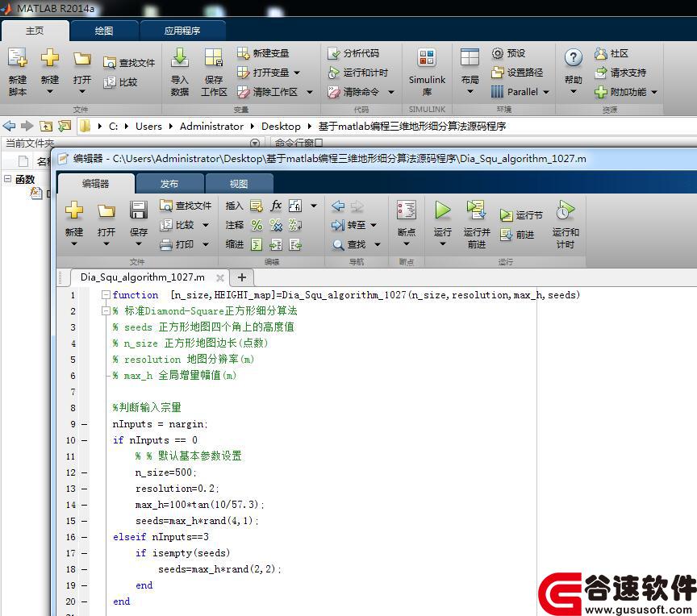Click the Run and Time (运行和计时) editor button

click(565, 223)
